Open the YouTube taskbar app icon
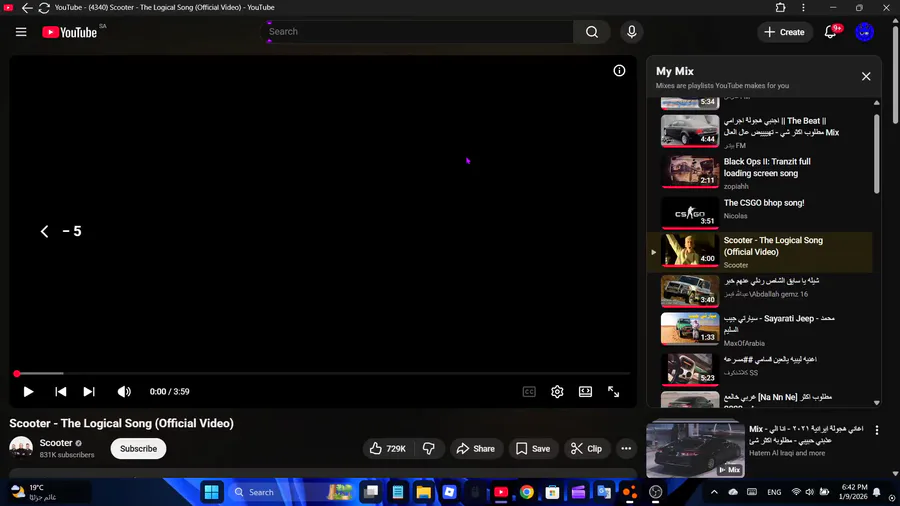The height and width of the screenshot is (506, 900). click(501, 492)
